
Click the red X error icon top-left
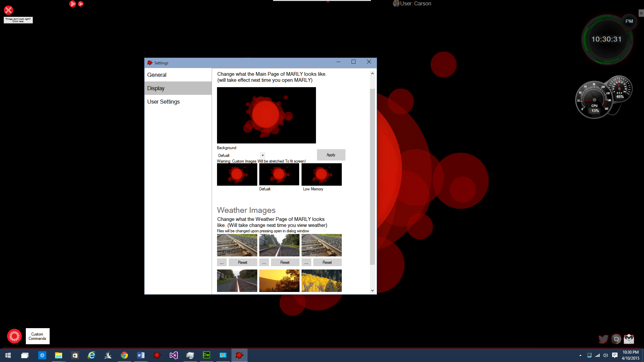9,10
